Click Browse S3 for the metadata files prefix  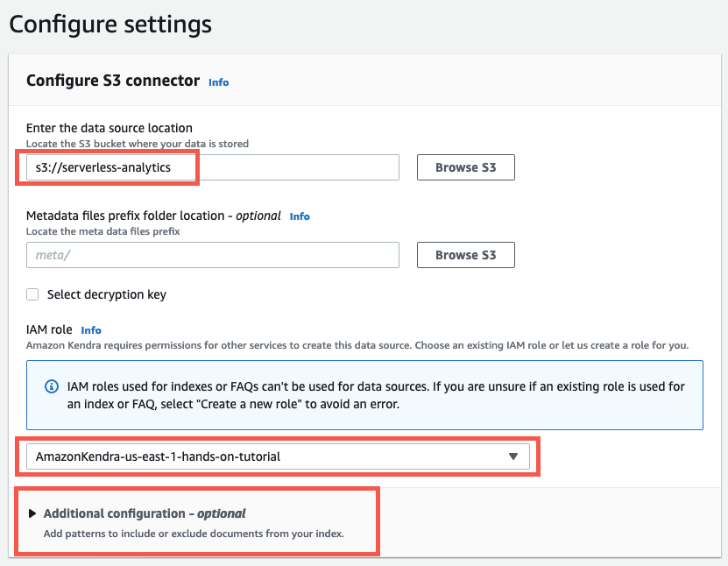[465, 254]
